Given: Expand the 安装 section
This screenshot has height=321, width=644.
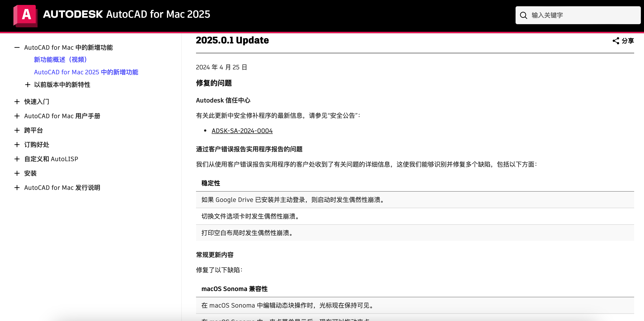Looking at the screenshot, I should pyautogui.click(x=17, y=173).
